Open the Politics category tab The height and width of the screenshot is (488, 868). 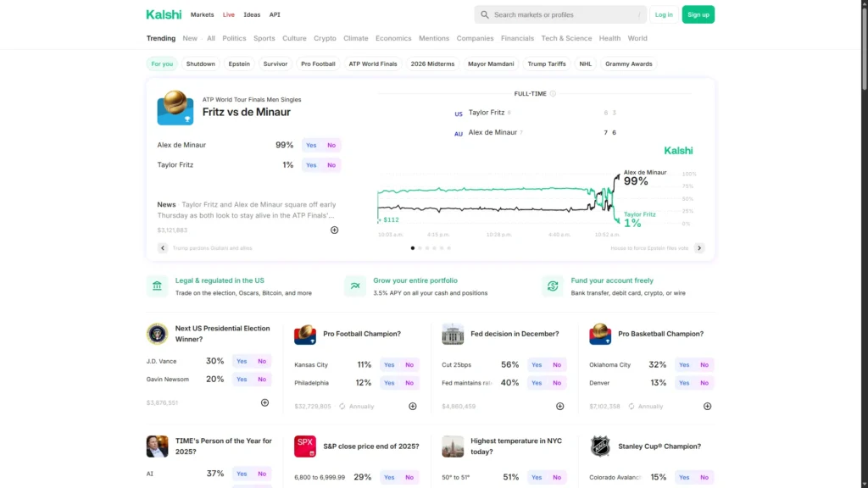pyautogui.click(x=234, y=38)
